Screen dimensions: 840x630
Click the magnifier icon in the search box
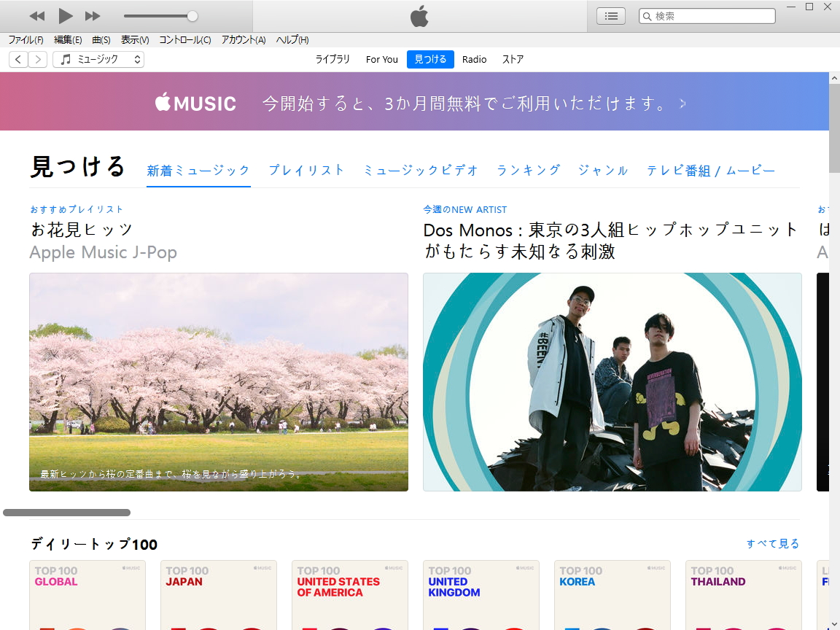[x=646, y=15]
